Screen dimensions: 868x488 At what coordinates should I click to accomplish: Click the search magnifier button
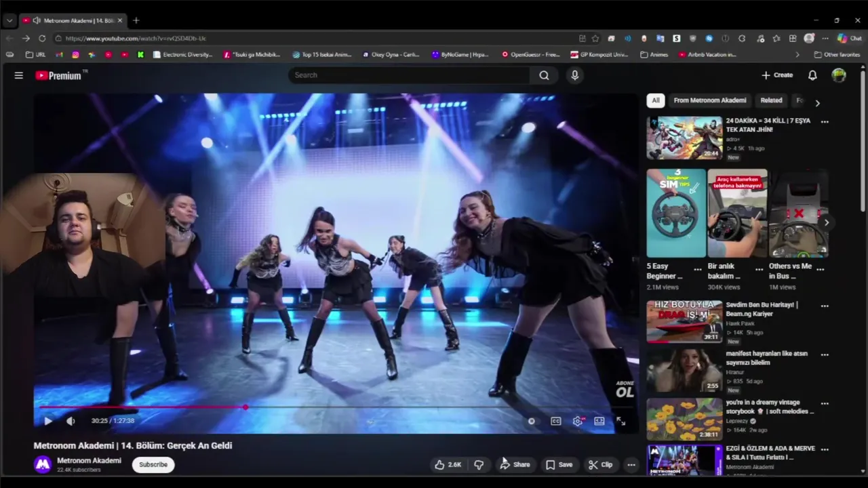click(544, 75)
